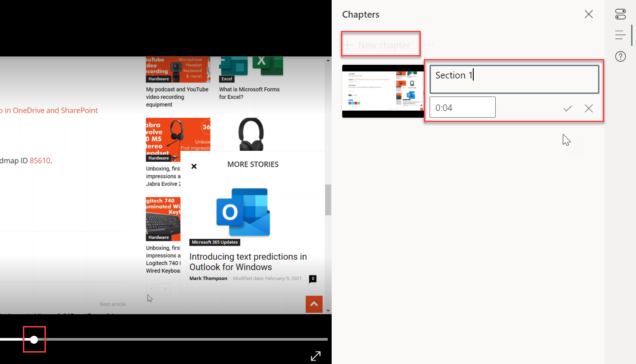Open the help question mark icon

(x=621, y=56)
